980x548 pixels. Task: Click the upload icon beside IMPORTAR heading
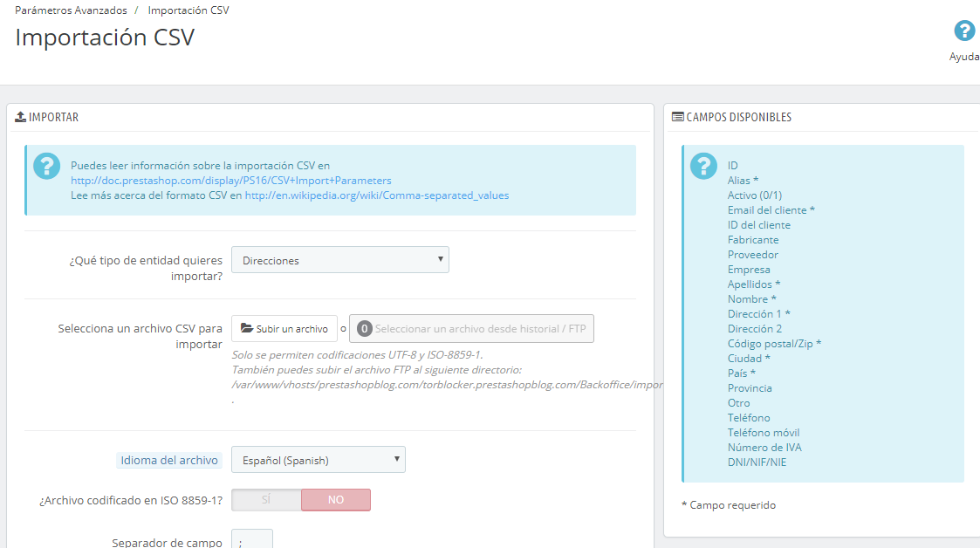click(21, 117)
